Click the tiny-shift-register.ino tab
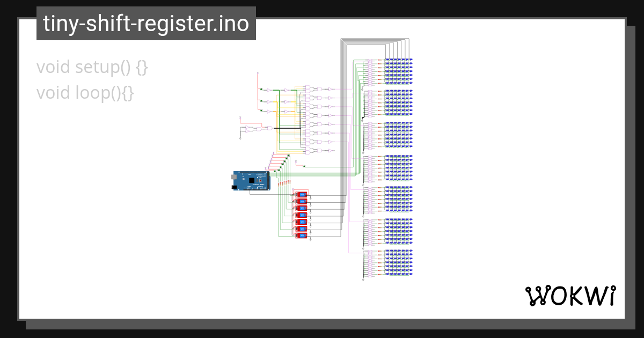 (145, 23)
